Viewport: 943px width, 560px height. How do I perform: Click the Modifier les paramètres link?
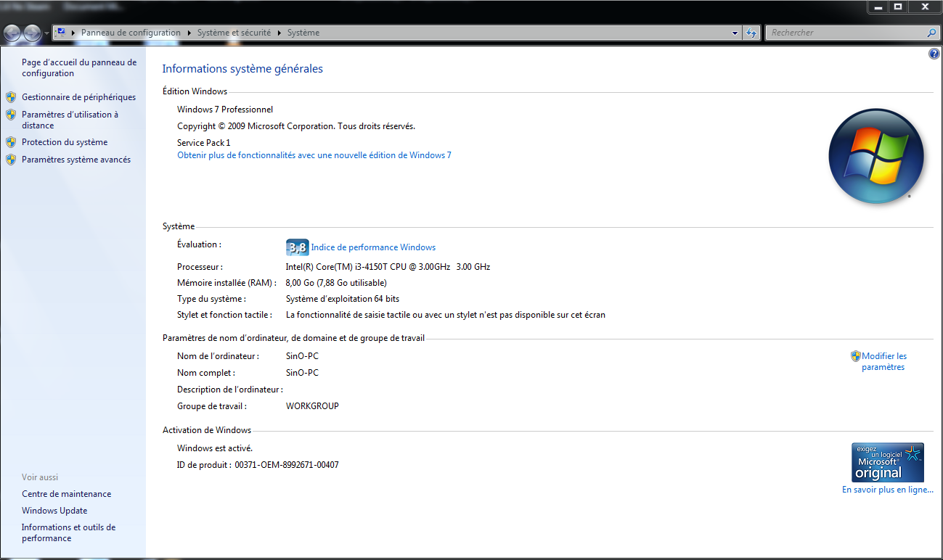[884, 361]
